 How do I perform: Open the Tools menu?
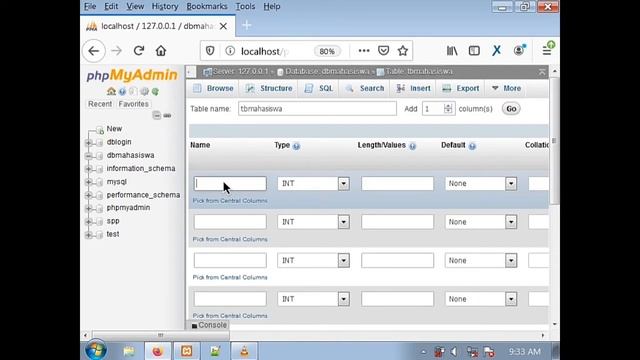(245, 7)
